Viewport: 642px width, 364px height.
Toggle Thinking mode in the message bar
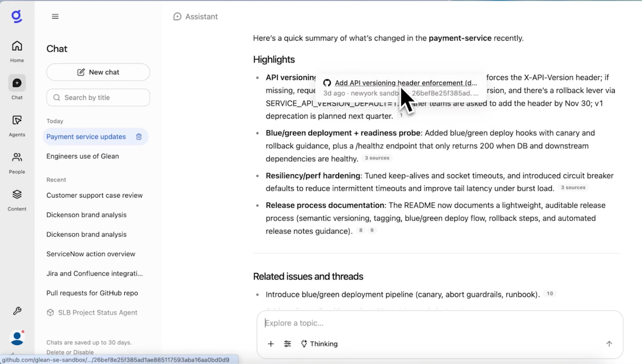click(319, 344)
